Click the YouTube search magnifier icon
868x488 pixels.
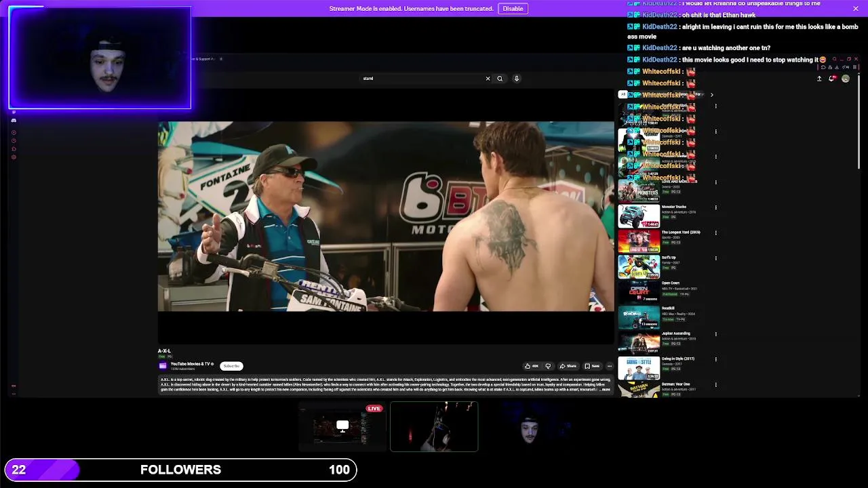(x=500, y=79)
